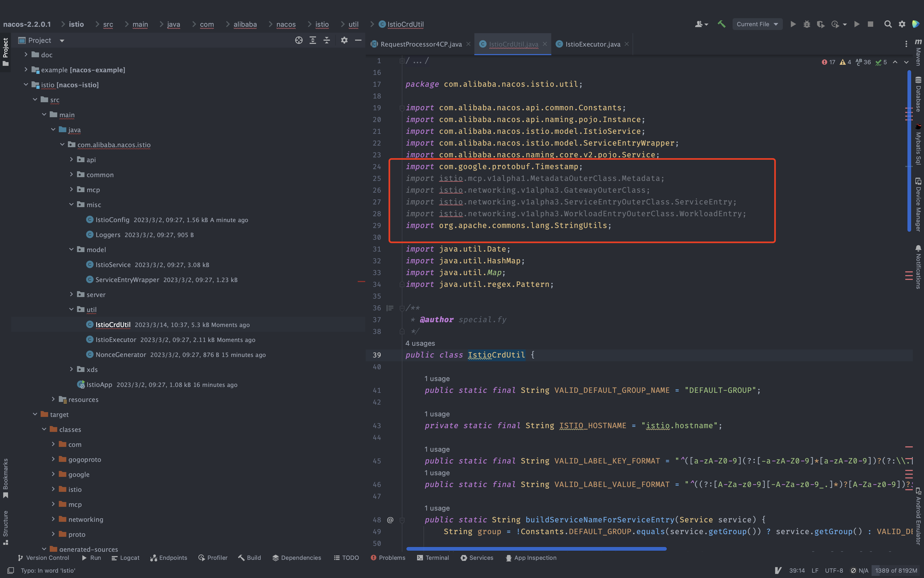Expand the api package

71,159
